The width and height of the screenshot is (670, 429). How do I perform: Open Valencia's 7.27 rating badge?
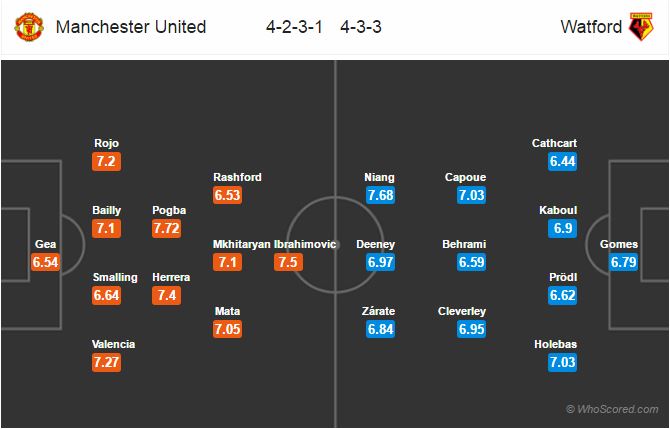point(106,362)
